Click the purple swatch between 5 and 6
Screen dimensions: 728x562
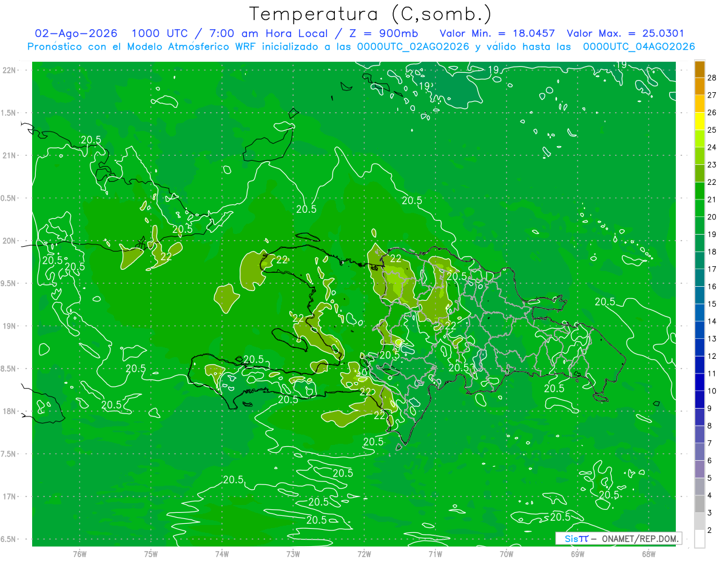[x=699, y=470]
